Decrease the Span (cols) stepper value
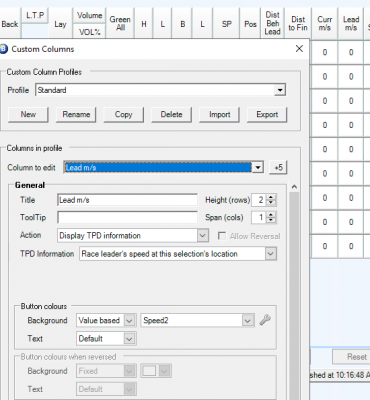Viewport: 370px width, 400px height. click(x=271, y=220)
